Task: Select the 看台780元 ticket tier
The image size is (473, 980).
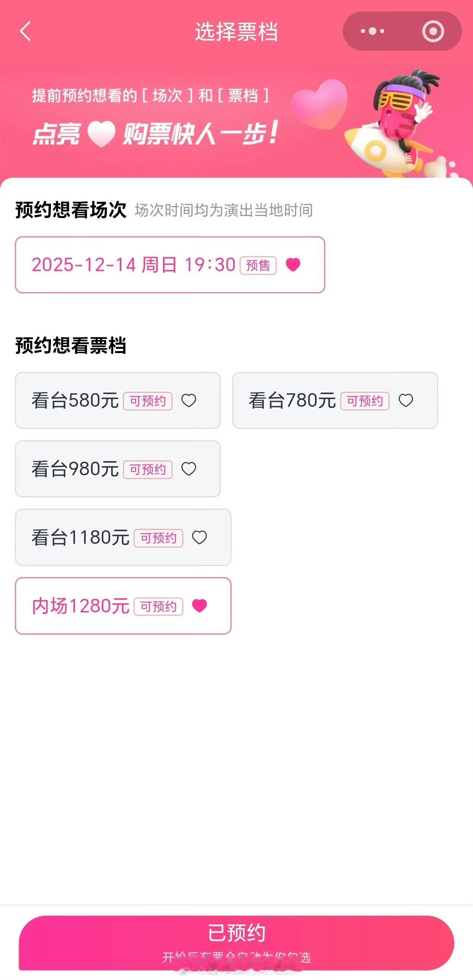Action: tap(335, 401)
